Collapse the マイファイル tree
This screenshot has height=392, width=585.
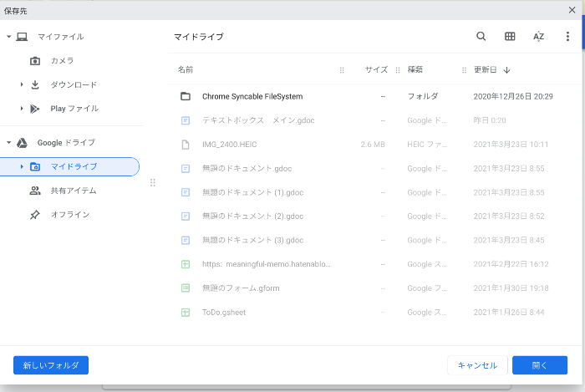pyautogui.click(x=9, y=37)
